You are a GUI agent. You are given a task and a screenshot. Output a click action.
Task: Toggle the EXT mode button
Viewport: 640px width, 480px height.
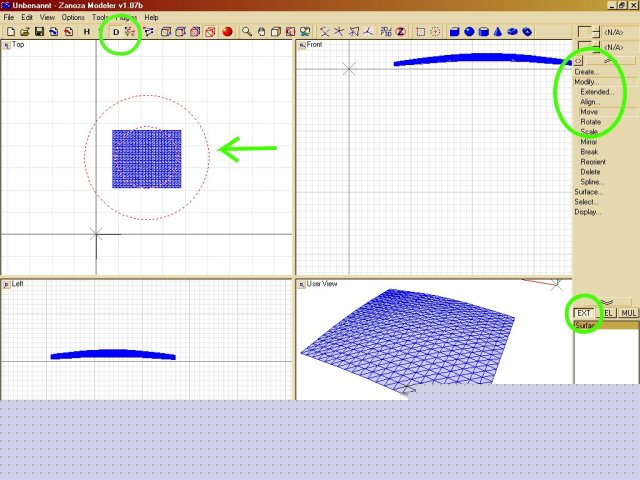(x=584, y=313)
